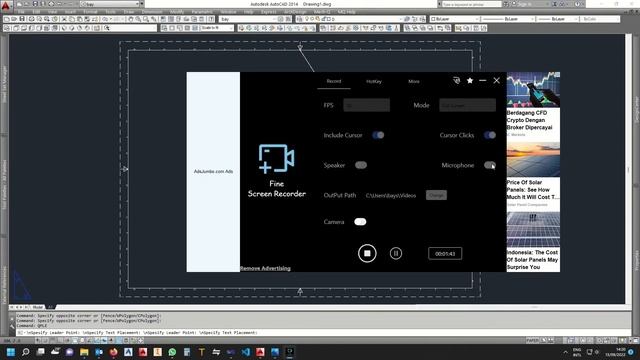This screenshot has width=640, height=360.
Task: Open WhatsApp from the taskbar
Action: point(172,352)
